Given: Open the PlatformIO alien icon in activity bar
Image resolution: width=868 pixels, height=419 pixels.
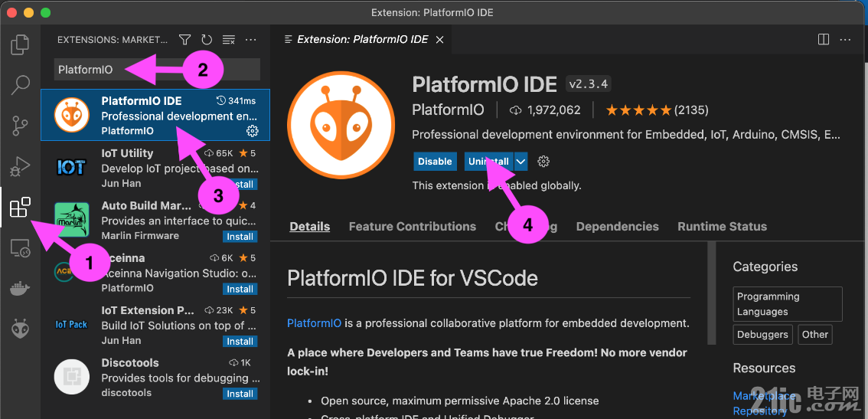Looking at the screenshot, I should pyautogui.click(x=21, y=329).
